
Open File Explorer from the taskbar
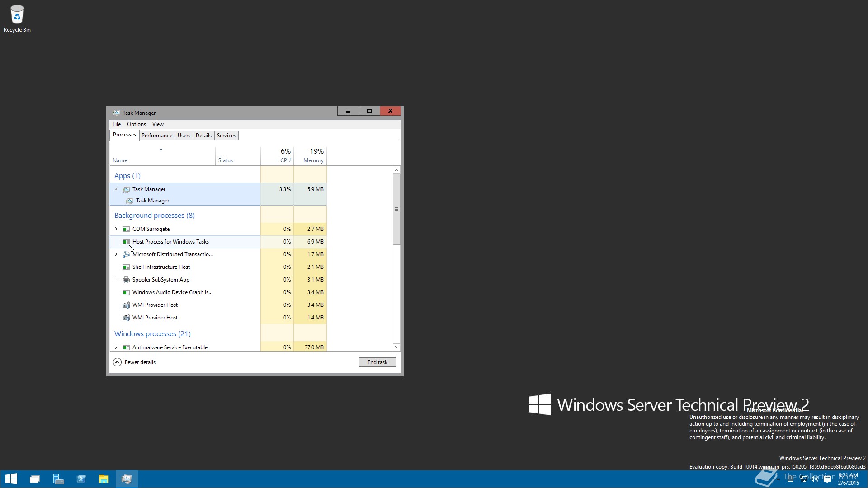(x=104, y=479)
